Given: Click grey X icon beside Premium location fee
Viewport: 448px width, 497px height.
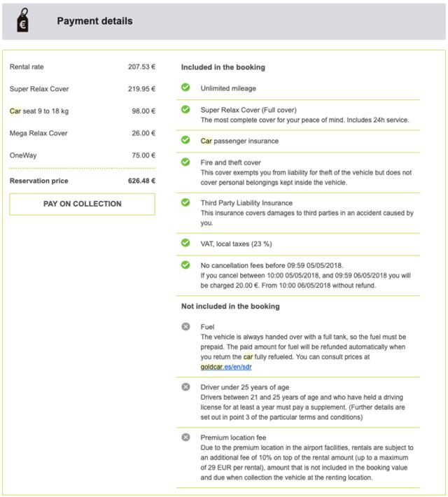Looking at the screenshot, I should click(x=185, y=437).
